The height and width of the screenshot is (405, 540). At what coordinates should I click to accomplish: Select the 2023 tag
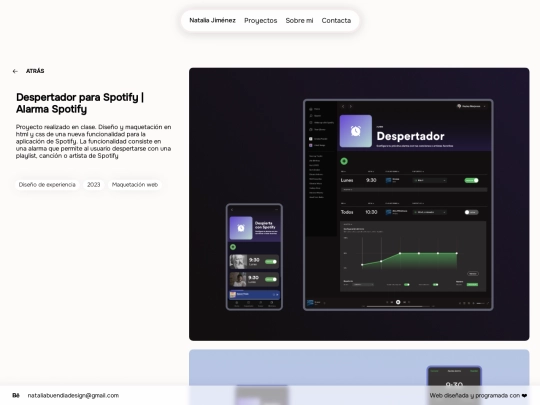[94, 185]
